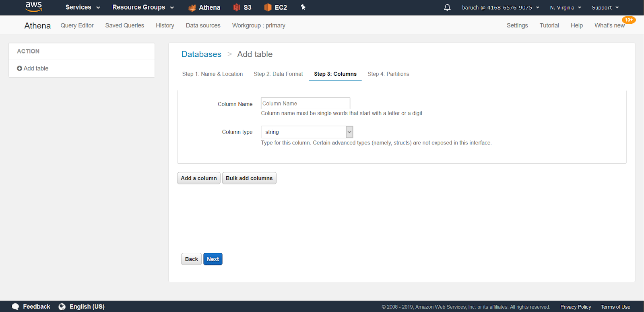Click the Add a column button
This screenshot has height=312, width=644.
pos(199,178)
